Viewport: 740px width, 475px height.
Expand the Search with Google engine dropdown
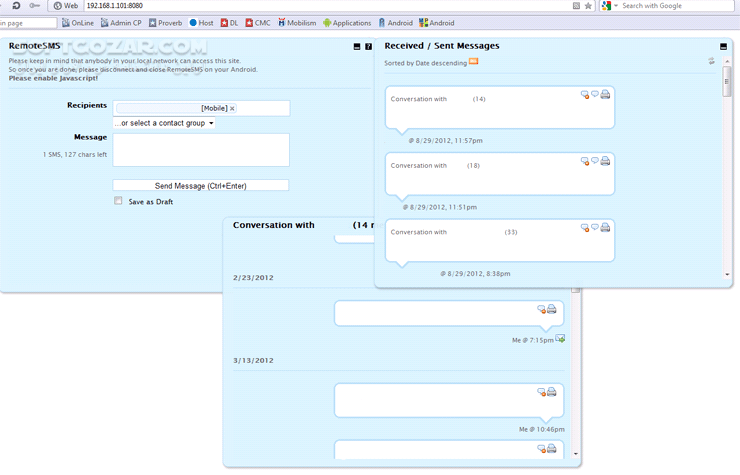click(610, 6)
